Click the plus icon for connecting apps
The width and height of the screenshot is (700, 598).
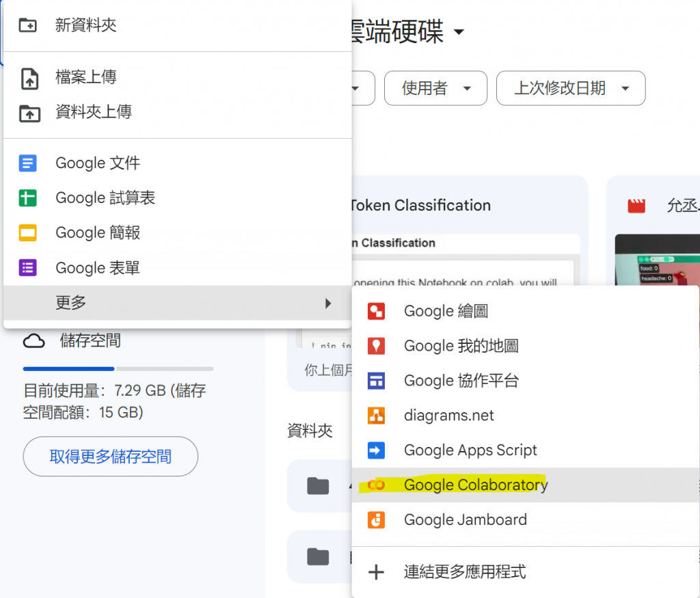(x=377, y=571)
